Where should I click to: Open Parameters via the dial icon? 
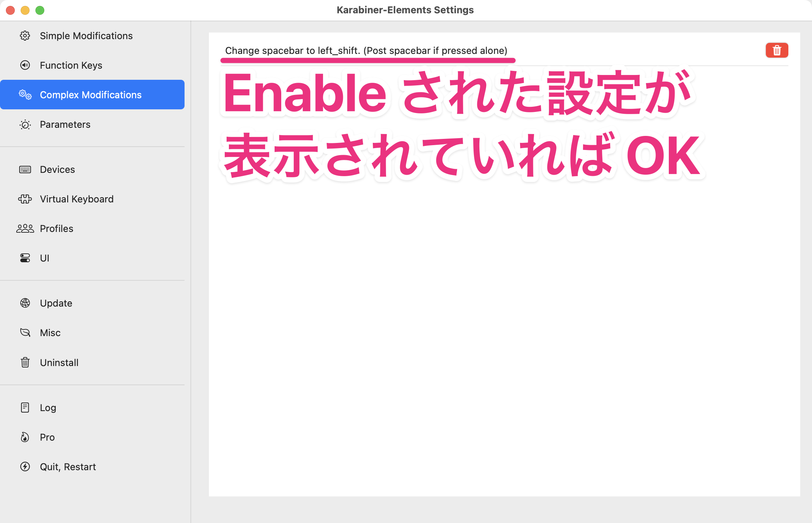pyautogui.click(x=25, y=125)
